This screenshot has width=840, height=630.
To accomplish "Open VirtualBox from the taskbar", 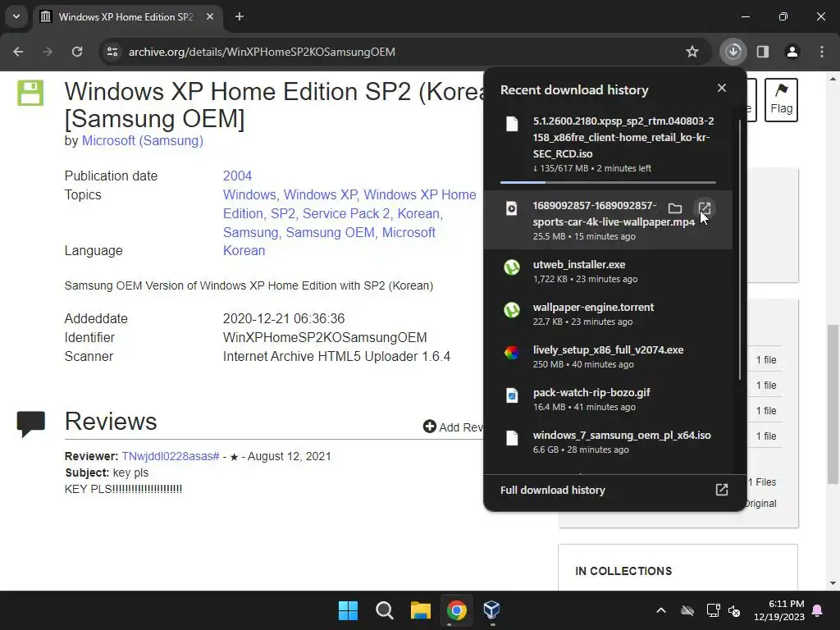I will [x=492, y=610].
